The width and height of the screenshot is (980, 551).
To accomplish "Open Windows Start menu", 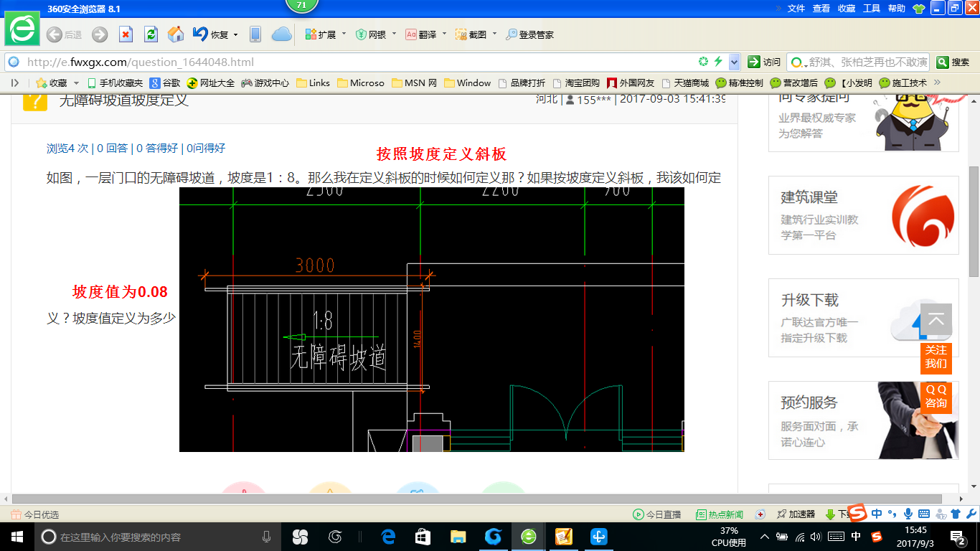I will 17,537.
